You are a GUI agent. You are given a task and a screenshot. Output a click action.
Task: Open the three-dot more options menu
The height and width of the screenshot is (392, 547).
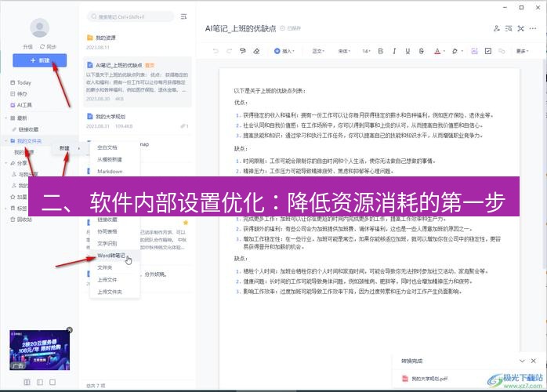(533, 29)
